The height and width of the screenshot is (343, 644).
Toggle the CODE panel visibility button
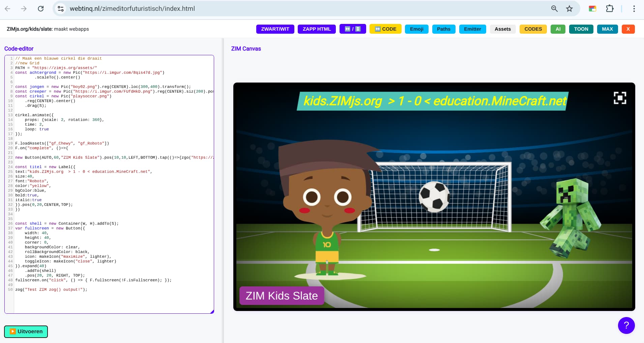[385, 29]
